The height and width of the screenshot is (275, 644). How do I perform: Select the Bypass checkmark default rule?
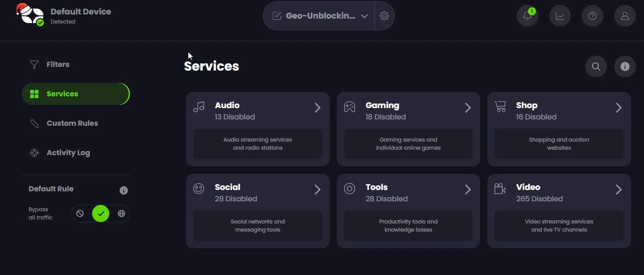[x=101, y=213]
